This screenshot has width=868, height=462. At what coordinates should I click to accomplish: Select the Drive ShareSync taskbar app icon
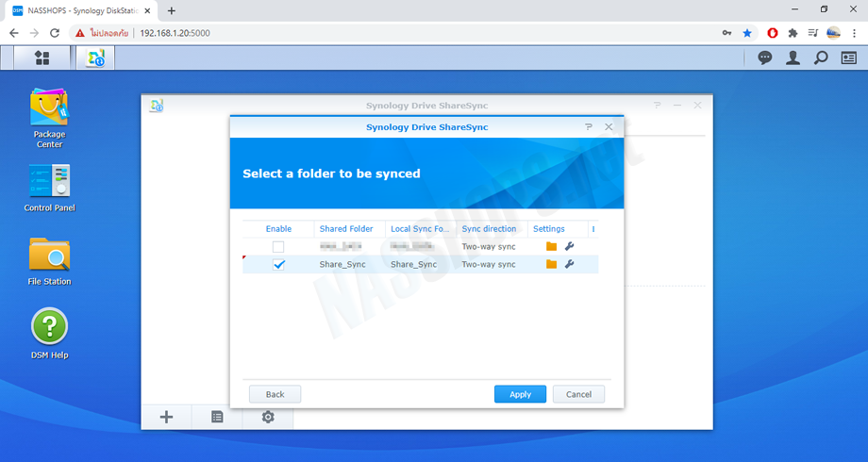point(95,58)
